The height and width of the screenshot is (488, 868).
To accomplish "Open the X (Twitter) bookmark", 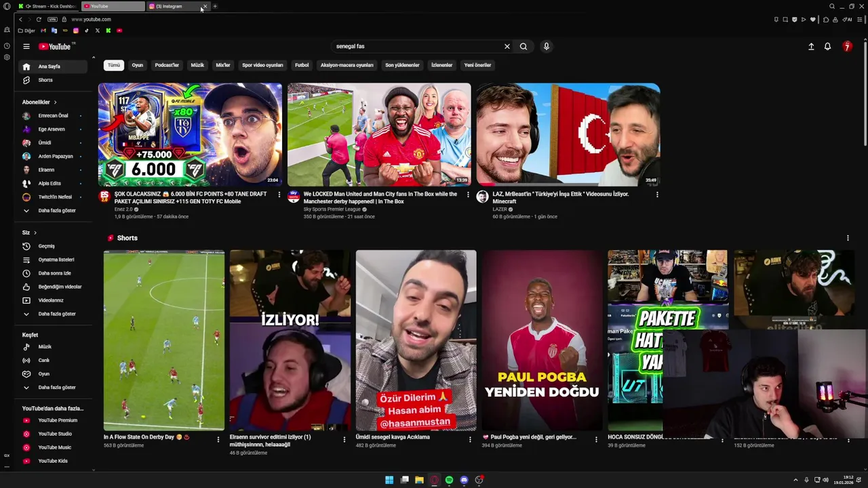I will [97, 30].
